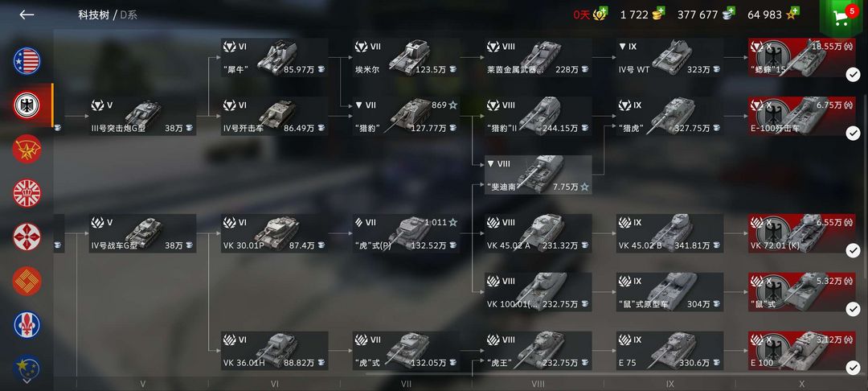Screen dimensions: 868x391
Task: Open the IV号 WT tier IX tank card
Action: pos(669,58)
